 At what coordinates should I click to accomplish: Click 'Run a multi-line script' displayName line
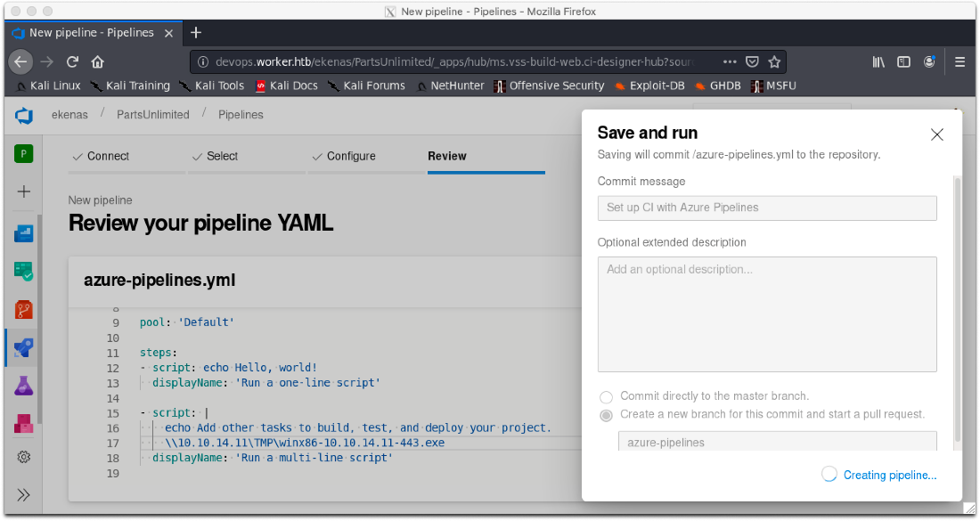(x=273, y=458)
